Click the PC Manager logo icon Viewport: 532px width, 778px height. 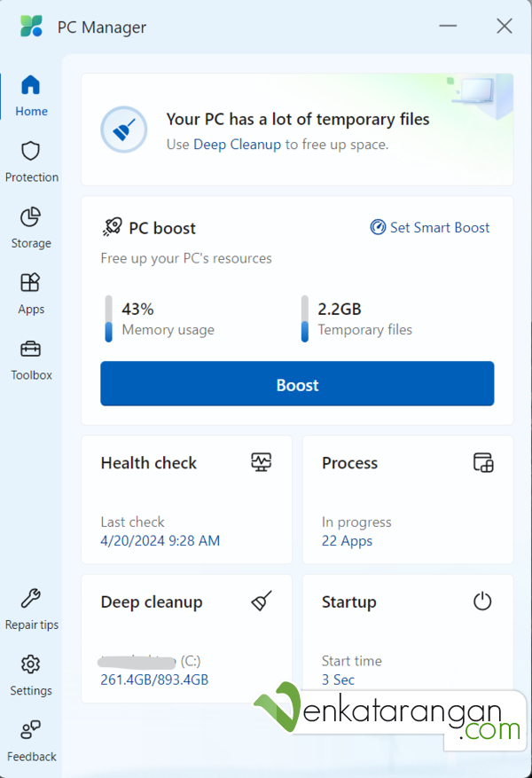tap(32, 27)
